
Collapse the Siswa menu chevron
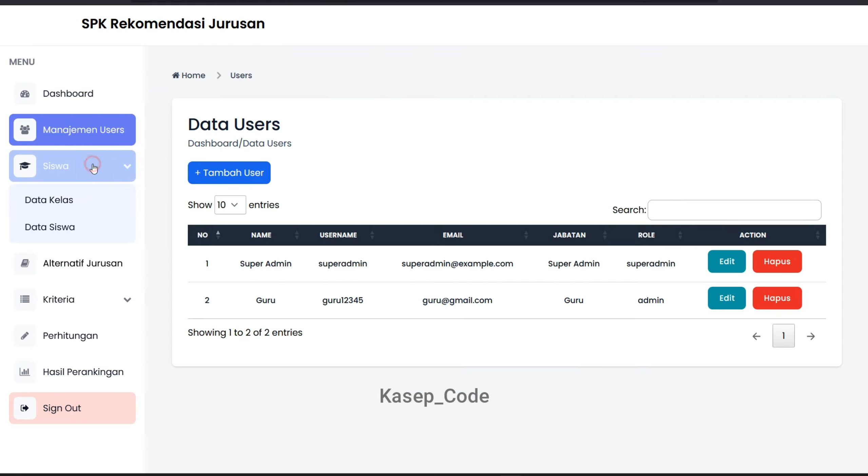click(x=127, y=166)
